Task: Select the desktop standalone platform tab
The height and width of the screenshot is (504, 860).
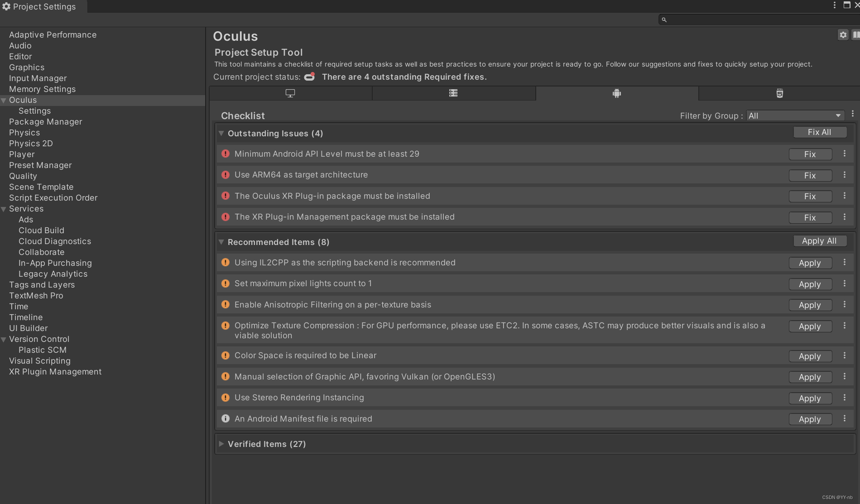Action: coord(290,93)
